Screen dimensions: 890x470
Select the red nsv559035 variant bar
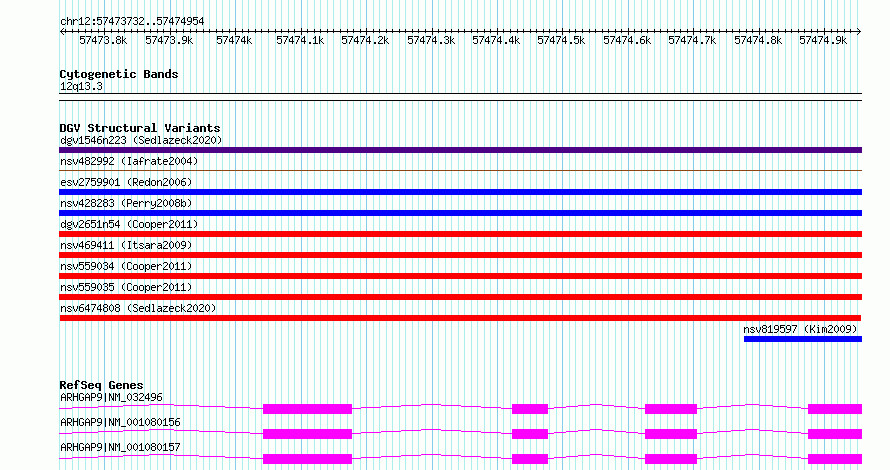[x=460, y=297]
